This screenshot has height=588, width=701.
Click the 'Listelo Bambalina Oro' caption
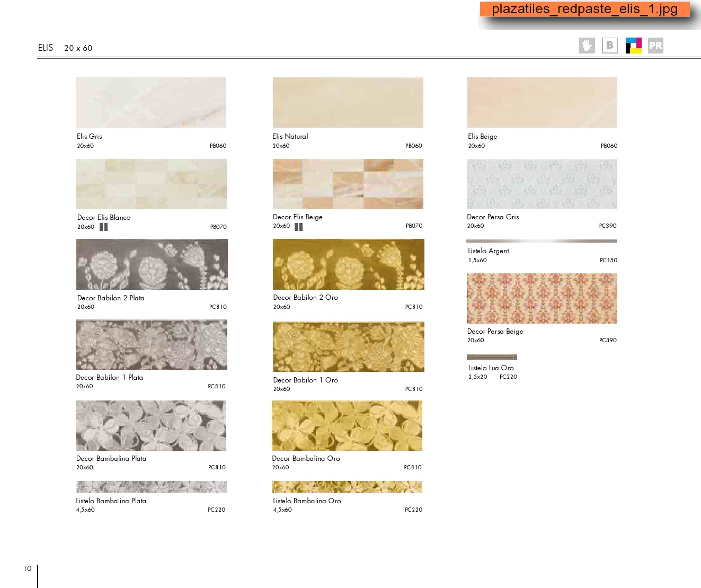point(307,501)
